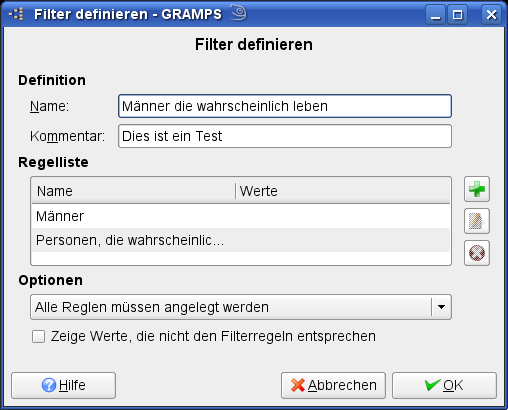The width and height of the screenshot is (508, 410).
Task: Focus the Kommentar text field
Action: pos(285,136)
